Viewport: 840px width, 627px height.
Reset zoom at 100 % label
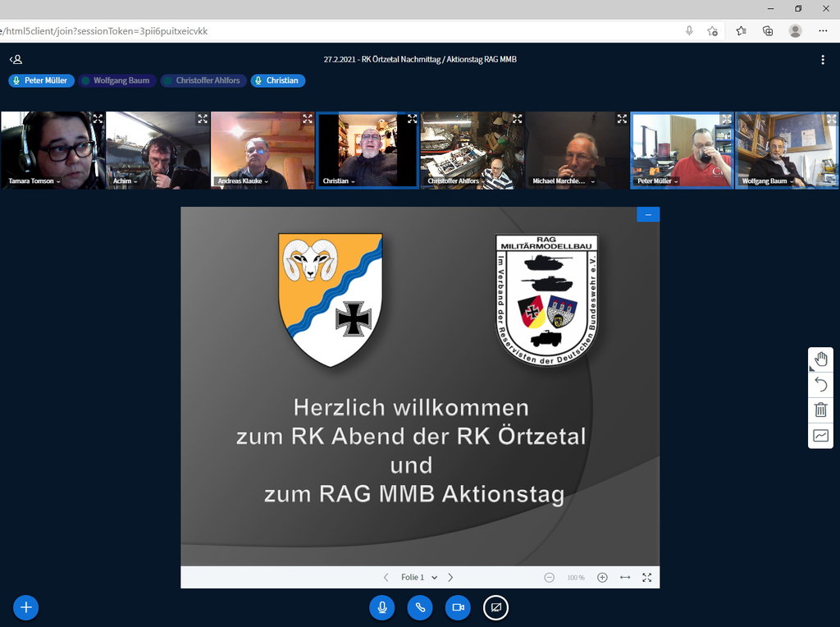point(576,578)
